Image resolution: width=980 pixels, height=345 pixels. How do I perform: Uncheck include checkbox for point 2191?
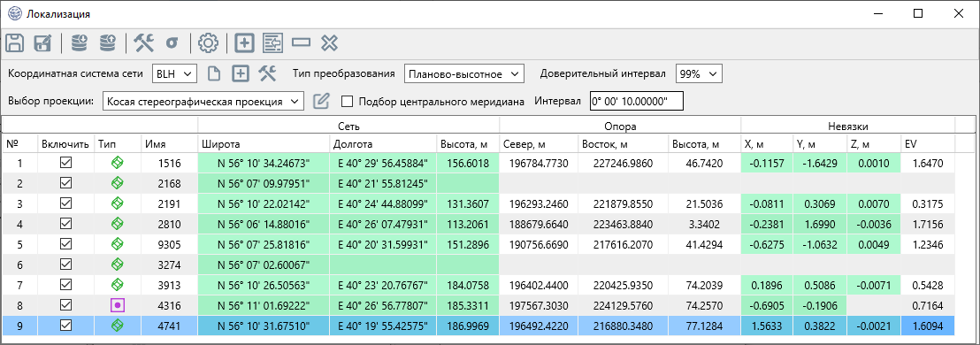click(x=65, y=203)
